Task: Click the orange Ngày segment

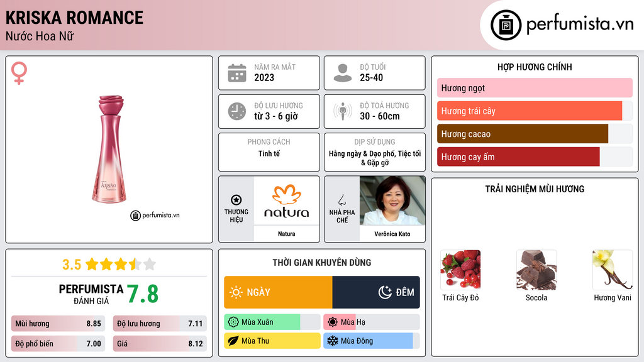Action: pos(278,292)
